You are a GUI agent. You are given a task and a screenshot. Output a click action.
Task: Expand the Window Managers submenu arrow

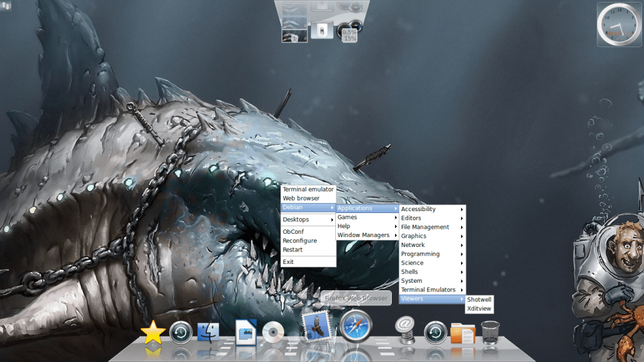[x=396, y=235]
